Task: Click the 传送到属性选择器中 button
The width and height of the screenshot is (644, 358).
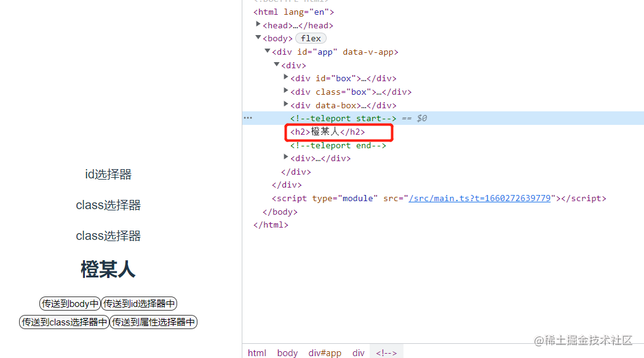Action: pyautogui.click(x=153, y=322)
